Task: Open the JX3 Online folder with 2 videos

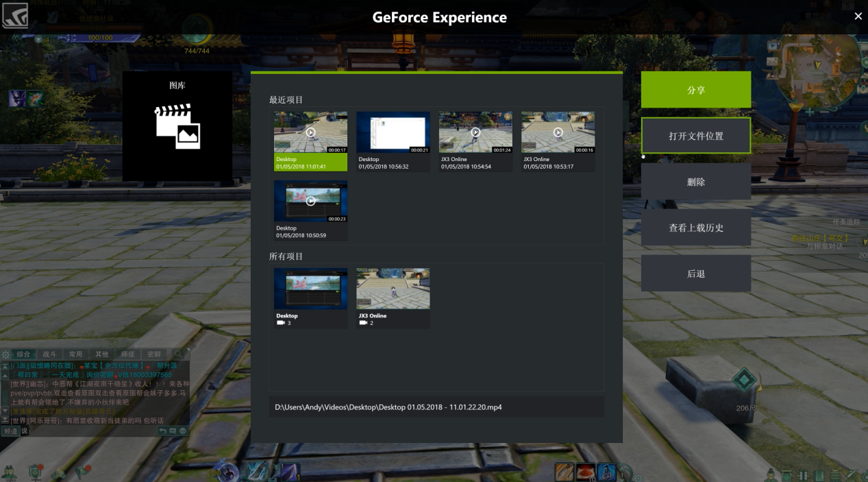Action: point(393,298)
